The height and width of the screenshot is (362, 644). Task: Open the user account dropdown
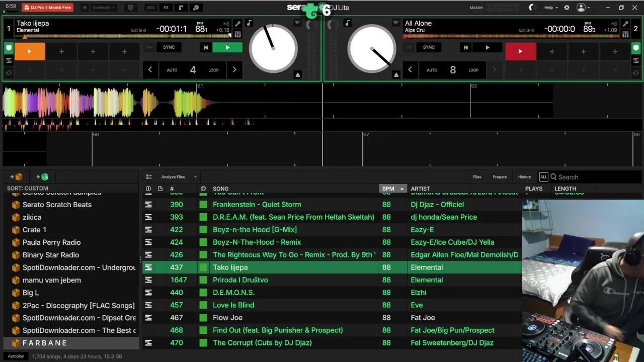point(583,8)
